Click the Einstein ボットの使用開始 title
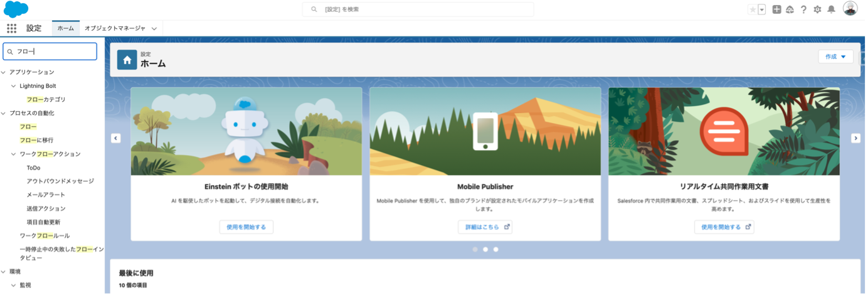 (x=246, y=186)
